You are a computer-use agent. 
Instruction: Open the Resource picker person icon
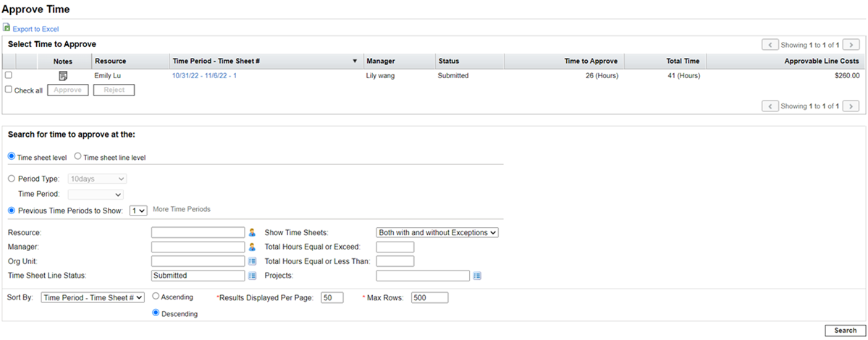[253, 233]
